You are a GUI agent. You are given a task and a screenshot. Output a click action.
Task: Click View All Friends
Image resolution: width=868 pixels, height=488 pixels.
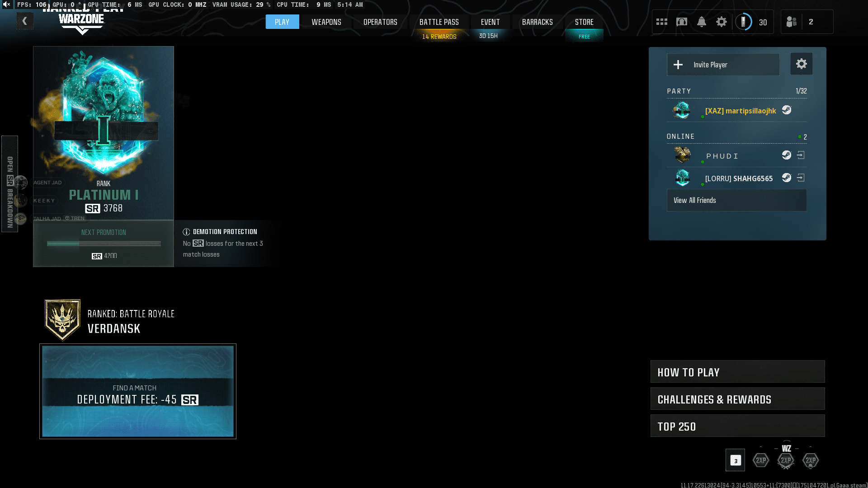coord(736,200)
